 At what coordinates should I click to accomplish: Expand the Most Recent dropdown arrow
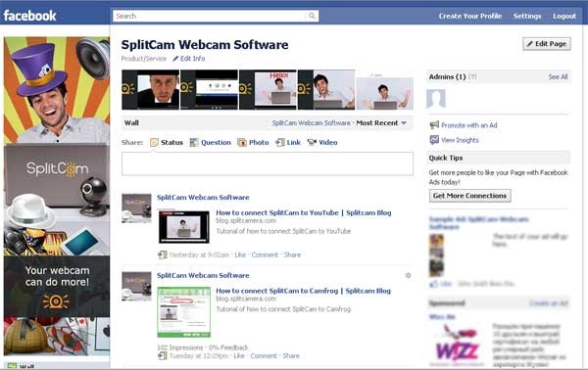404,122
